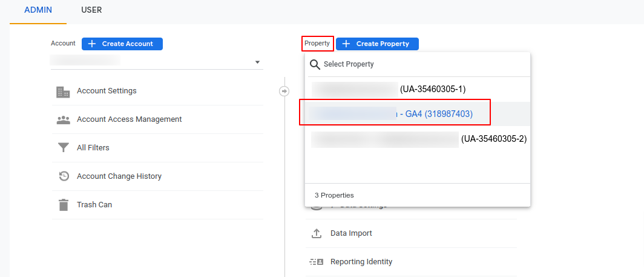Image resolution: width=644 pixels, height=277 pixels.
Task: Select the GA4 (318987403) property
Action: pyautogui.click(x=417, y=114)
